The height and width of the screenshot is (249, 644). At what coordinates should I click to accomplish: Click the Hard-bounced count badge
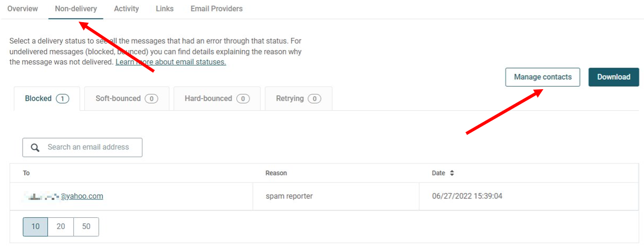point(243,99)
